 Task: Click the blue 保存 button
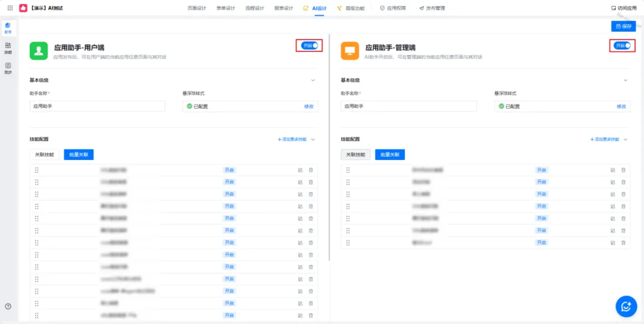coord(623,26)
